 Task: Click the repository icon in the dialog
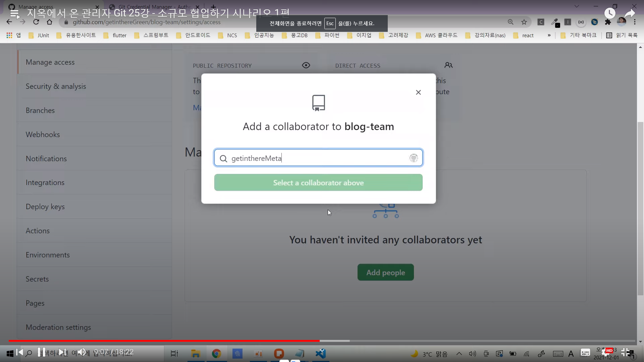coord(318,103)
